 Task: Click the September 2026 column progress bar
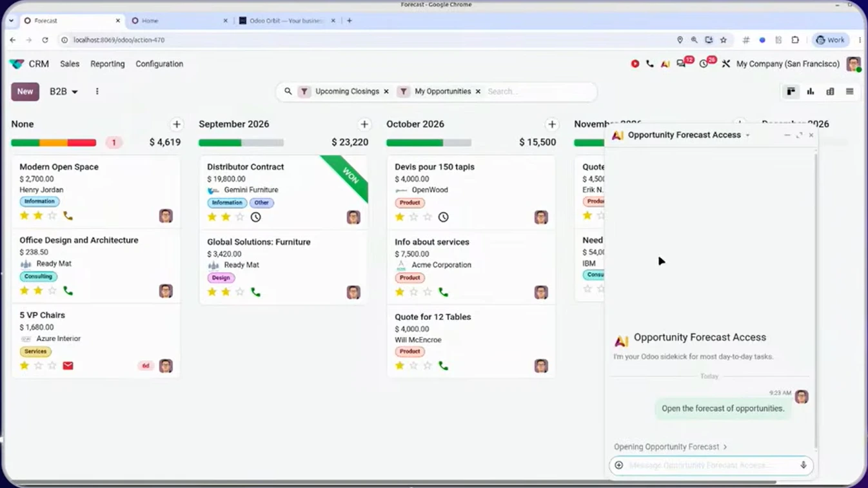pos(241,142)
